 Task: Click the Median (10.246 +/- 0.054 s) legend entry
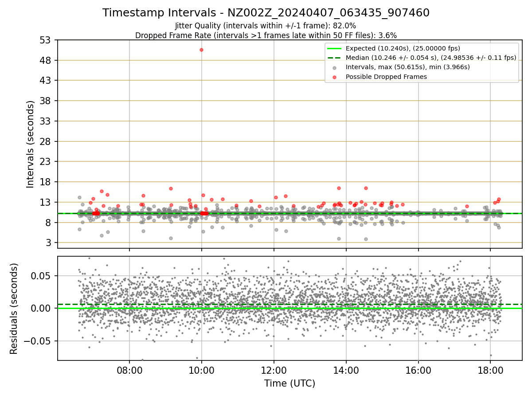tap(431, 58)
